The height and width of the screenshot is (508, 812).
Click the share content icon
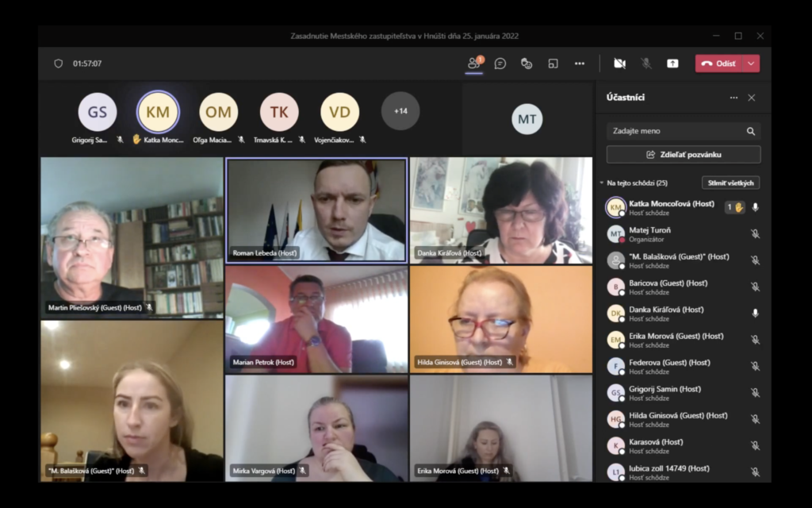672,63
